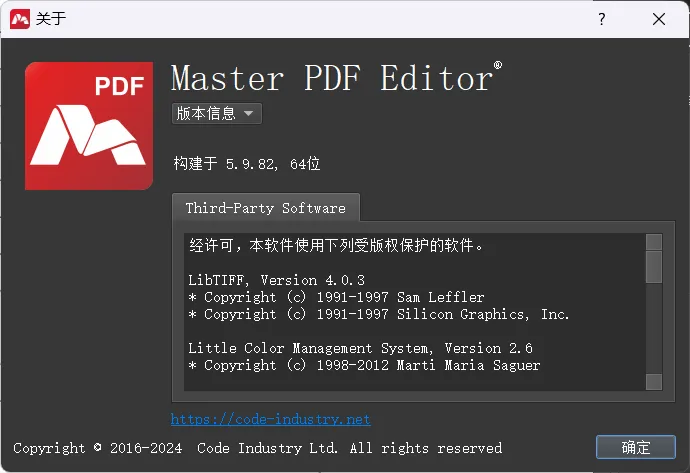The width and height of the screenshot is (690, 473).
Task: Click the large red PDF logo
Action: 89,126
